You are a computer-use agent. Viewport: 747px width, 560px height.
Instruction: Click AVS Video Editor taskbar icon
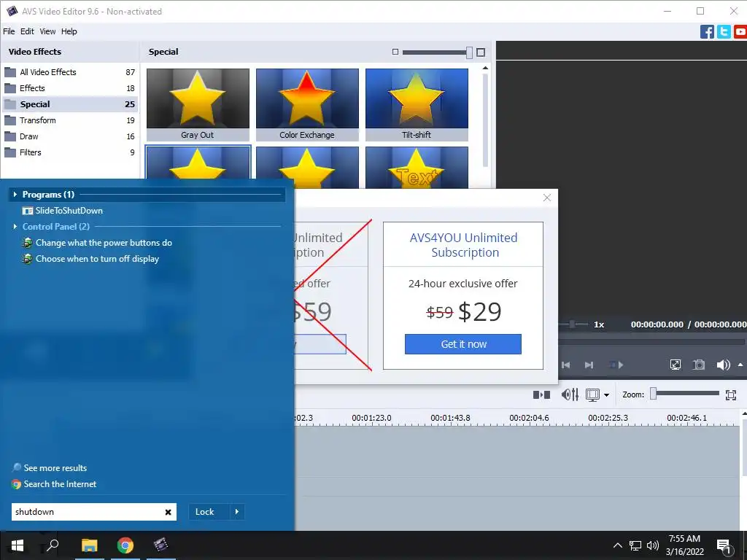coord(161,545)
